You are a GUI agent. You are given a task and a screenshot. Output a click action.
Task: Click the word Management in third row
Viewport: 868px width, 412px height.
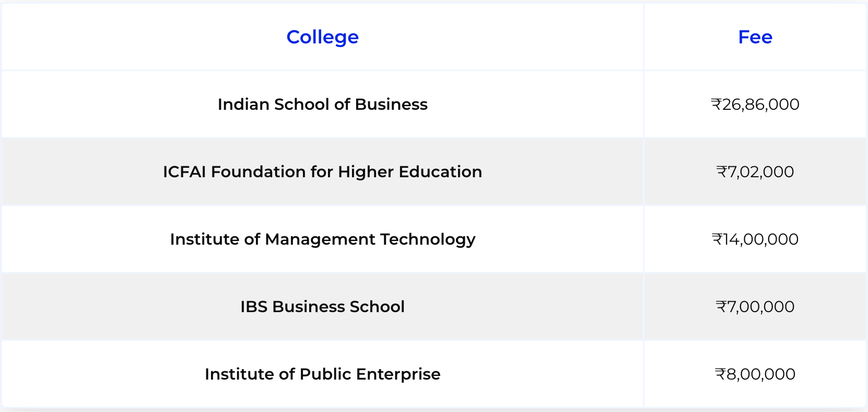point(320,239)
